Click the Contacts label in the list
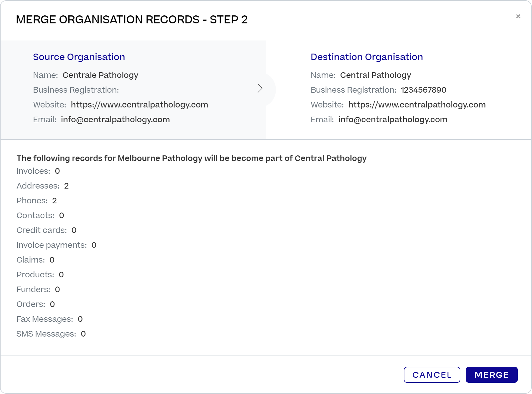 tap(35, 215)
